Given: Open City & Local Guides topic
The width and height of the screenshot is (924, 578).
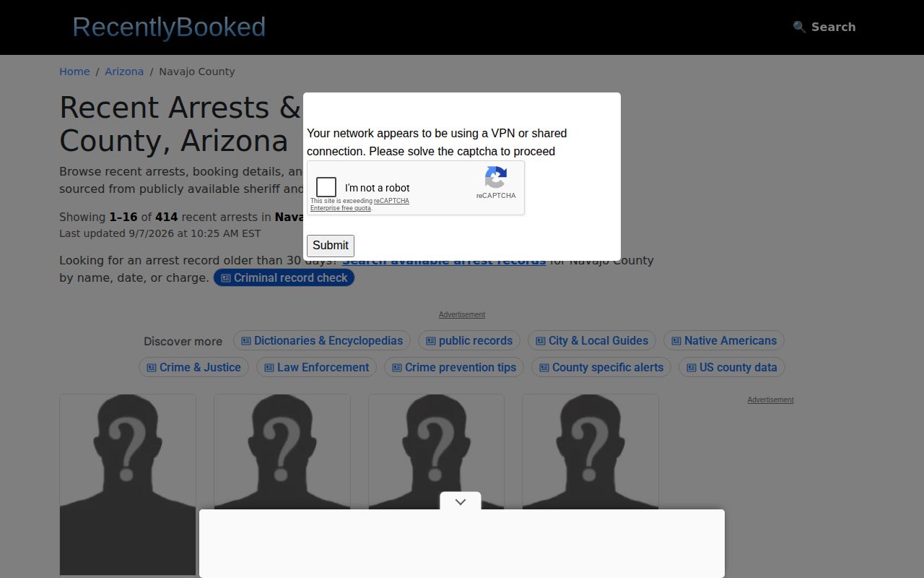Looking at the screenshot, I should click(592, 340).
